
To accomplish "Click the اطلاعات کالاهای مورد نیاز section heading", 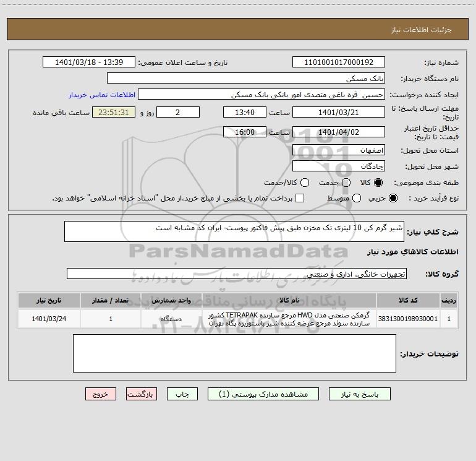I will pos(412,252).
